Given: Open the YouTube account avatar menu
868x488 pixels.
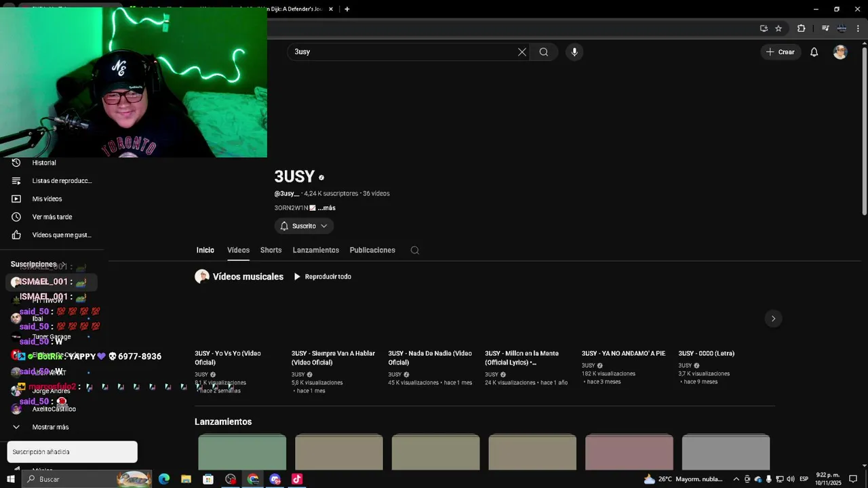Looking at the screenshot, I should coord(840,52).
